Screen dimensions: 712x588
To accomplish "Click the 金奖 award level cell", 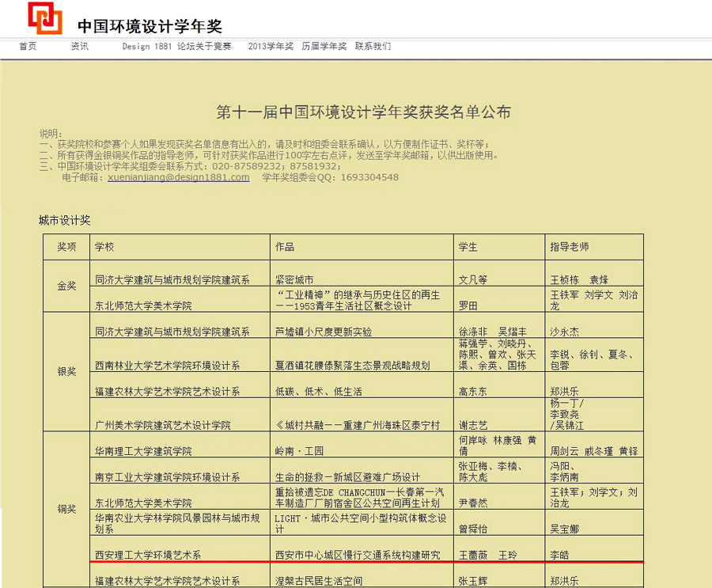I will pyautogui.click(x=67, y=286).
